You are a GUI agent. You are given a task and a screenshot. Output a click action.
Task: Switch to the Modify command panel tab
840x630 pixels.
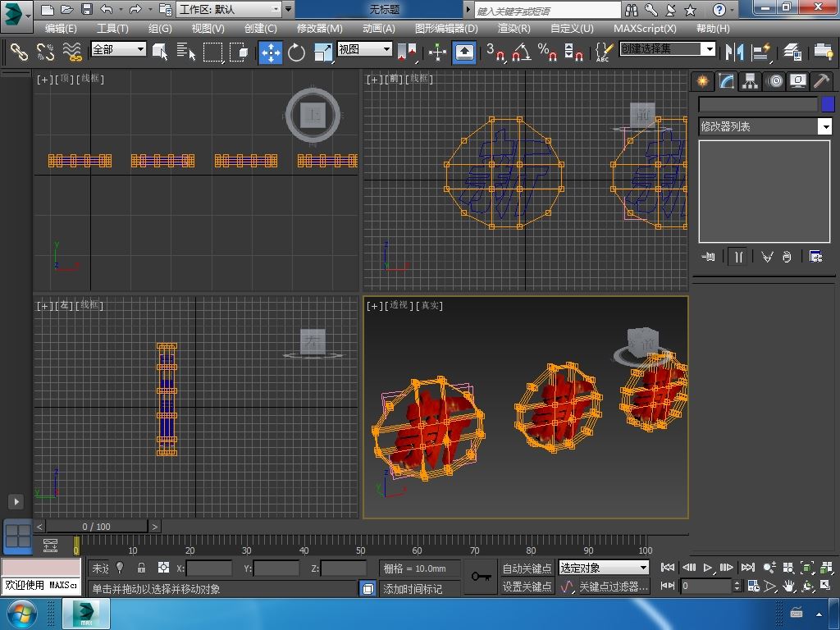[727, 81]
